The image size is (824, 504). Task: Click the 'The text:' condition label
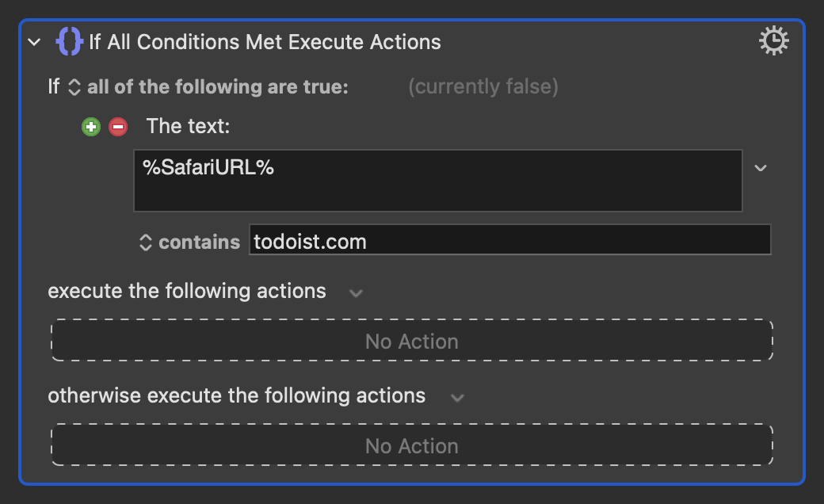tap(188, 126)
